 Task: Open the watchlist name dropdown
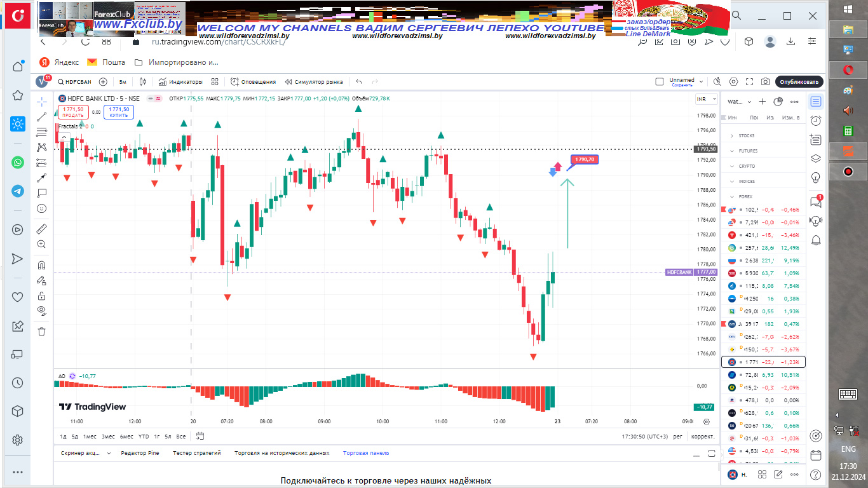pos(740,102)
